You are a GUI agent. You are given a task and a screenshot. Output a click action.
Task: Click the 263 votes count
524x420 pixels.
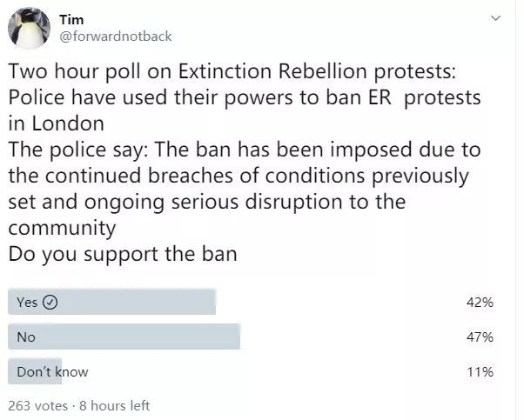(x=38, y=405)
